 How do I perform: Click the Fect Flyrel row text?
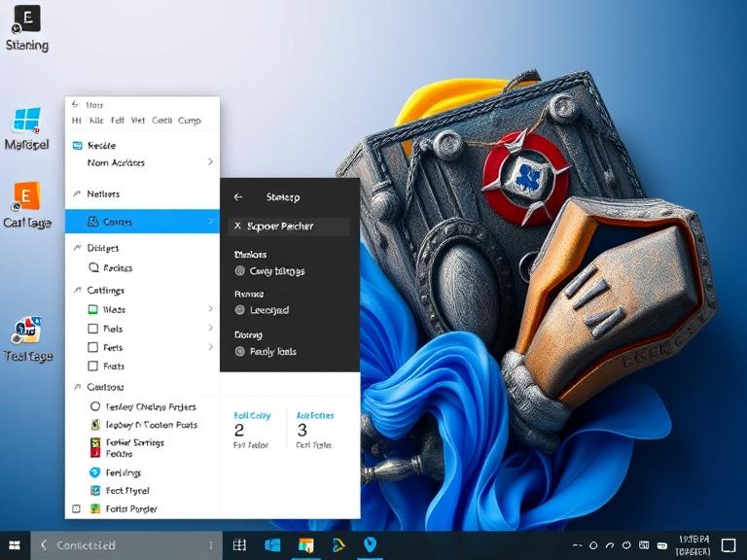click(127, 490)
